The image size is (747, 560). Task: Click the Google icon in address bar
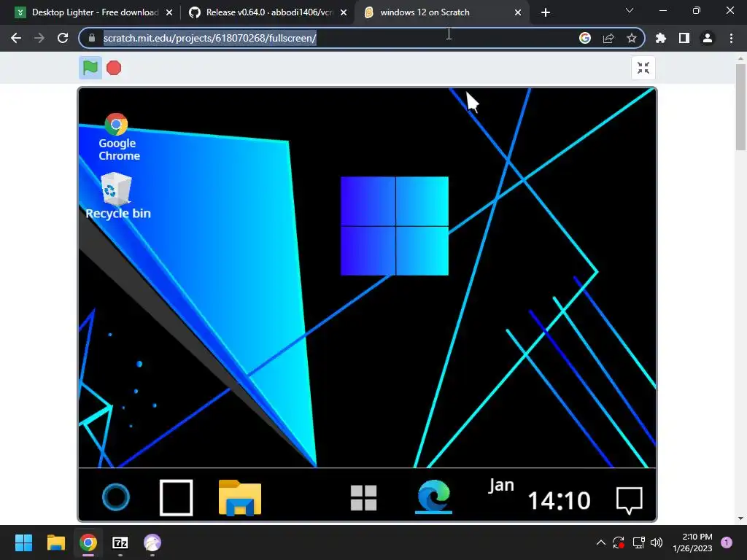click(x=585, y=38)
